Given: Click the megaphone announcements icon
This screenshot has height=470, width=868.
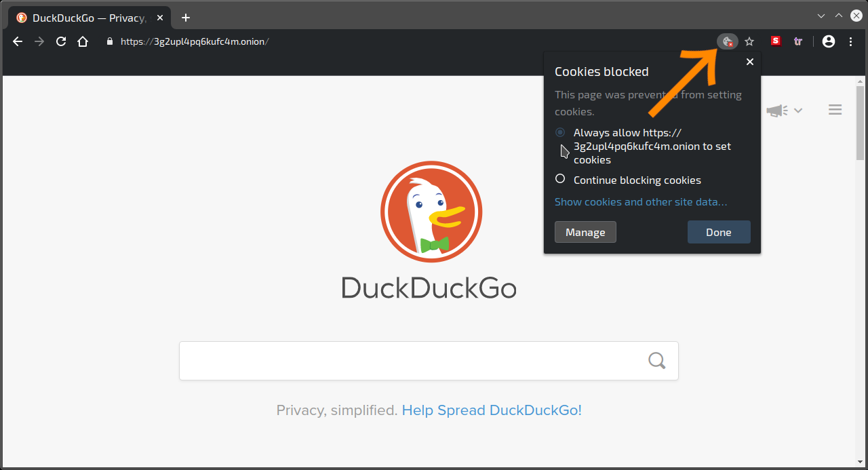Looking at the screenshot, I should click(778, 111).
